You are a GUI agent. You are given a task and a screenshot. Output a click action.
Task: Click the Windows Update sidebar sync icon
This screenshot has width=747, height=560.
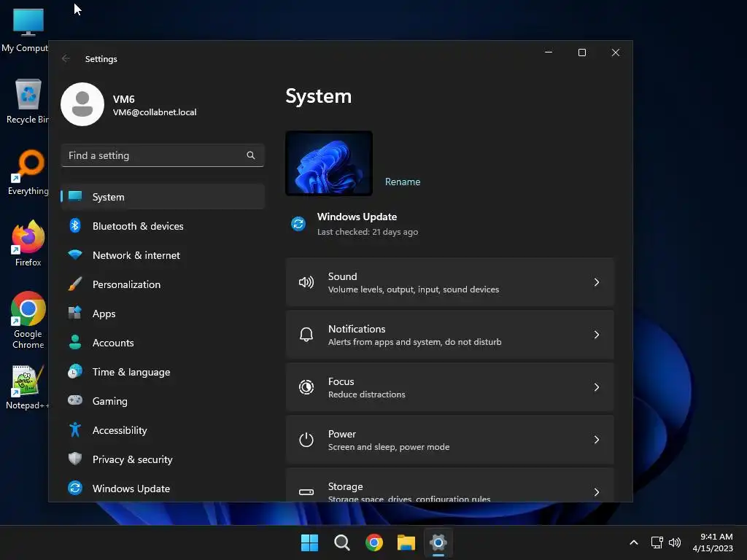(75, 488)
